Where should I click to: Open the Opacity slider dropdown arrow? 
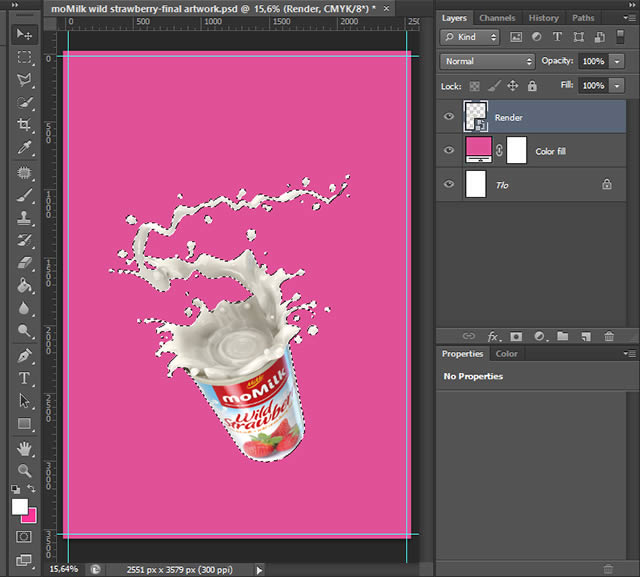point(617,62)
